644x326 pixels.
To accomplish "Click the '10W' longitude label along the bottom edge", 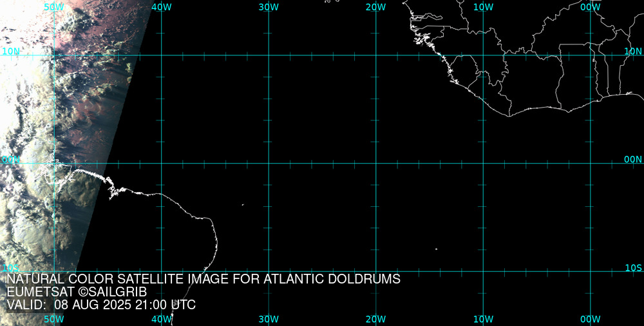I will tap(484, 320).
